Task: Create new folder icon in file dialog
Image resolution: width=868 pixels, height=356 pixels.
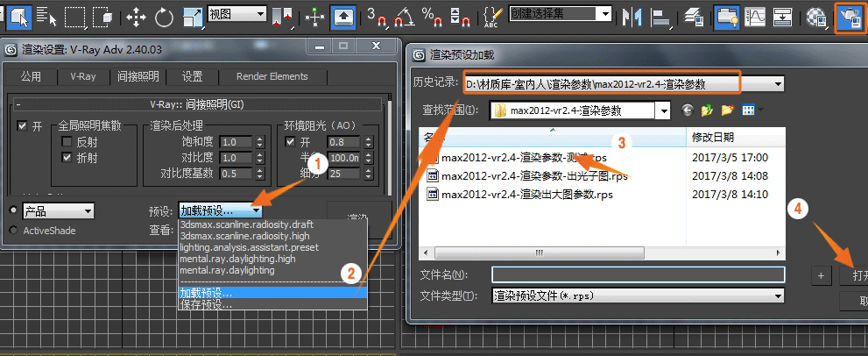Action: pos(727,110)
